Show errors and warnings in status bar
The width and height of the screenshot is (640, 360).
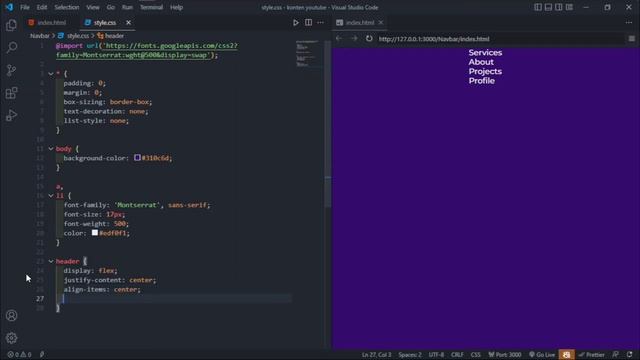(19, 355)
